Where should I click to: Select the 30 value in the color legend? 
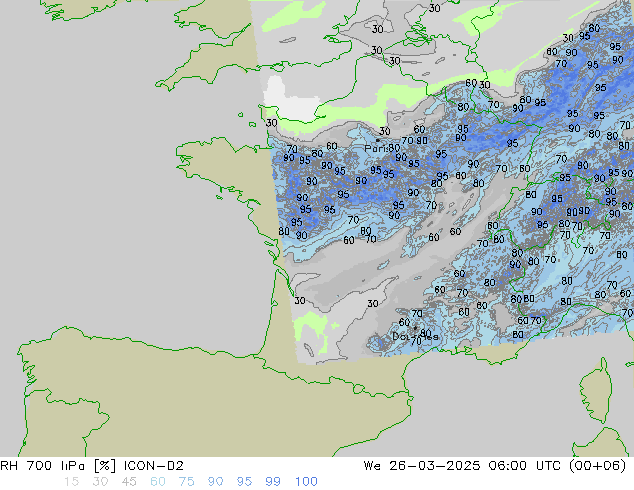100,482
